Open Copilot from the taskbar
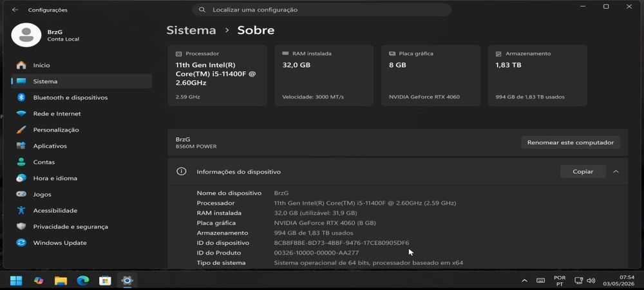This screenshot has height=290, width=644. 39,281
